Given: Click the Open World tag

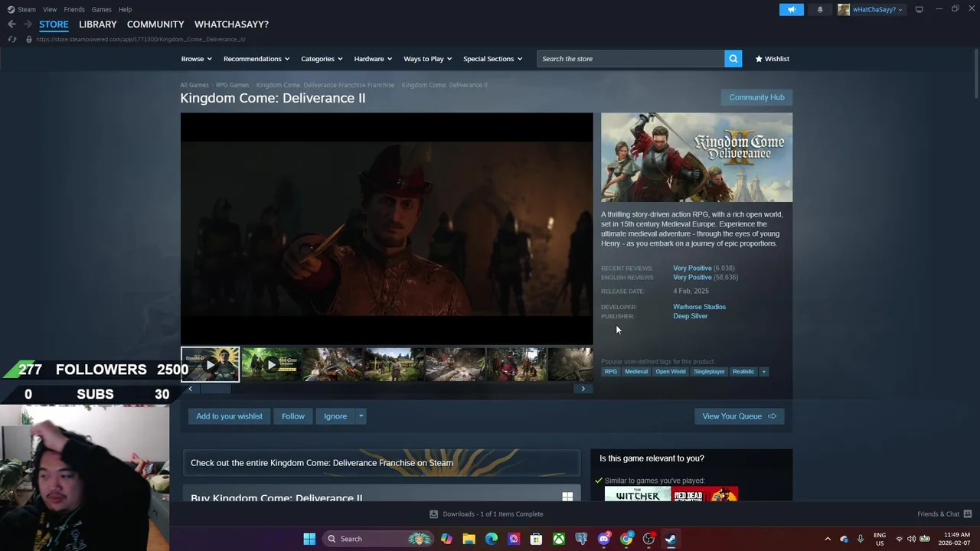Looking at the screenshot, I should [670, 372].
